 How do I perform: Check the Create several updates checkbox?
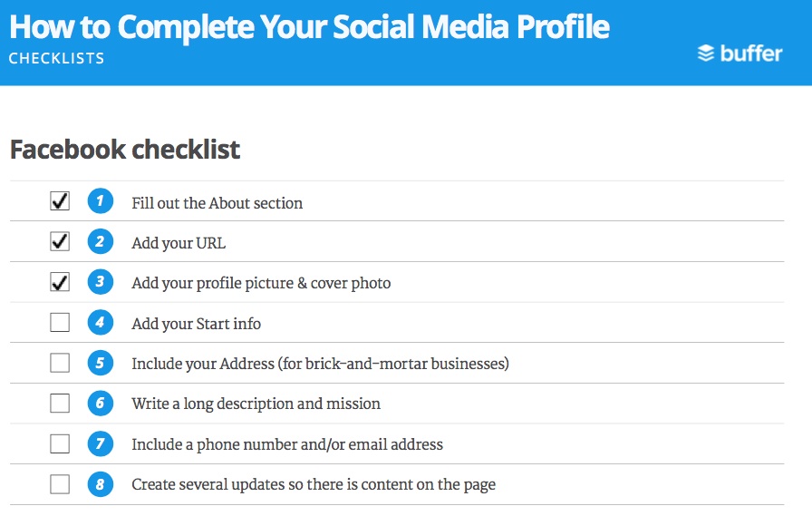click(60, 484)
